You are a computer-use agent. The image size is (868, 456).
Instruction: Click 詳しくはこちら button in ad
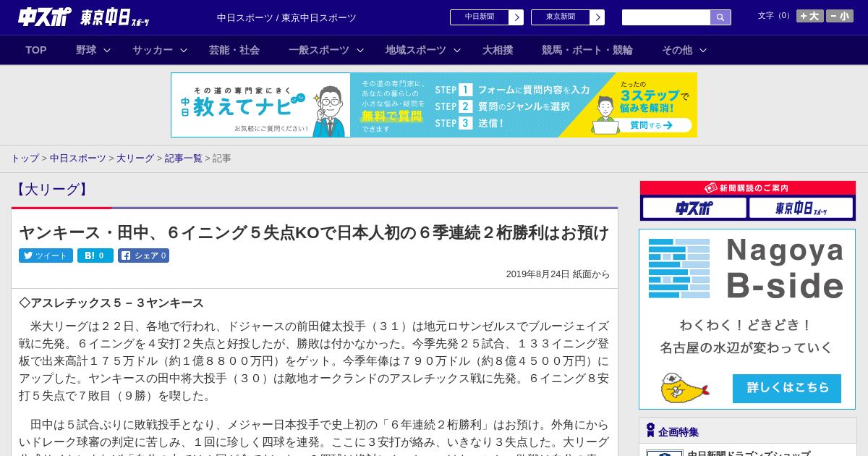tap(787, 388)
